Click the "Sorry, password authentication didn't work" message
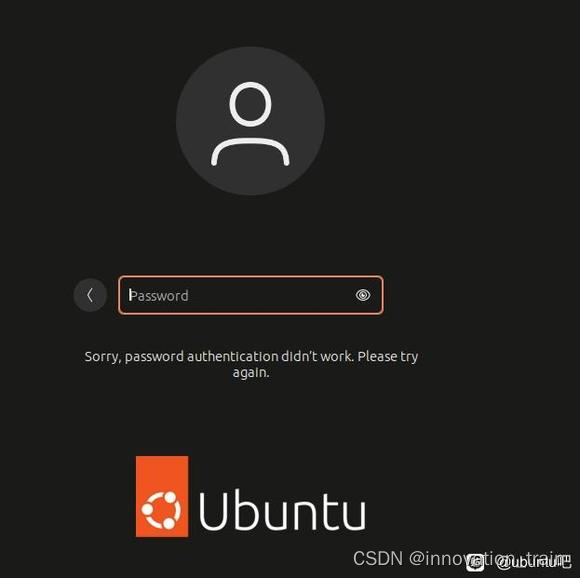Viewport: 580px width, 578px height. [251, 364]
